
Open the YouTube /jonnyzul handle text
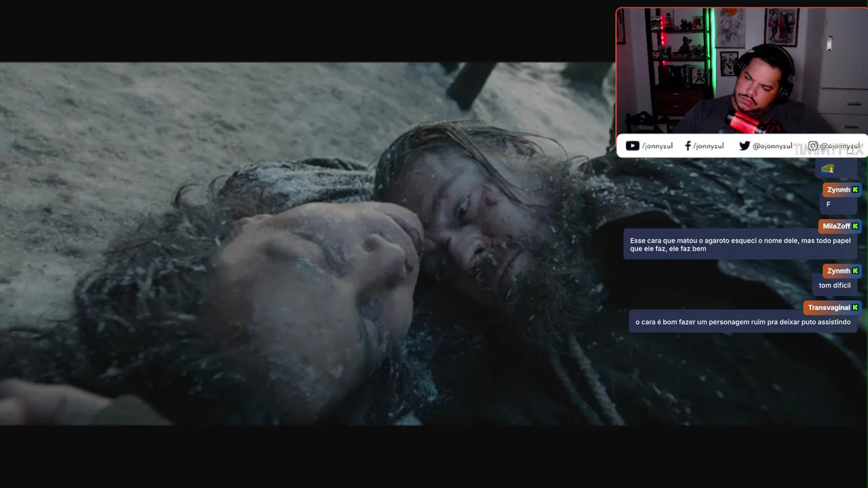[x=657, y=146]
